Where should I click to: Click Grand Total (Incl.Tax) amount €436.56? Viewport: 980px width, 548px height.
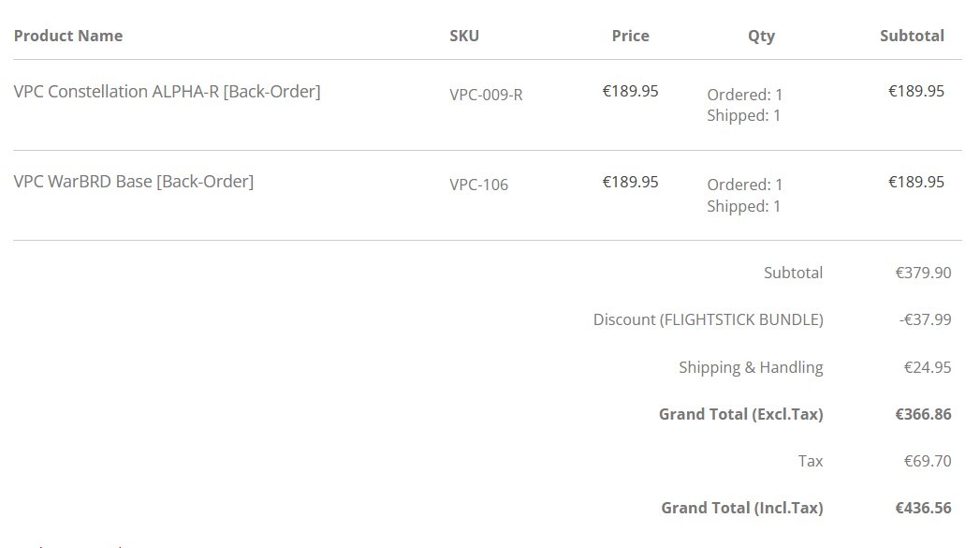(923, 508)
